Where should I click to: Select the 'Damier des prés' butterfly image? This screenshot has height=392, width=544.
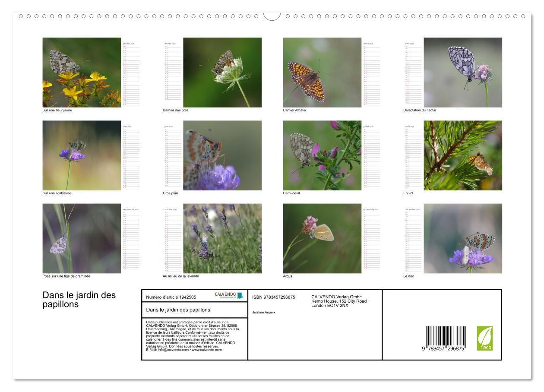click(x=222, y=72)
